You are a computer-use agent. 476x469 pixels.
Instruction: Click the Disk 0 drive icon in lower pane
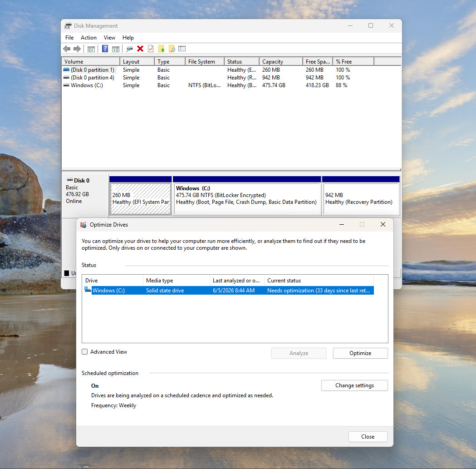pyautogui.click(x=70, y=180)
